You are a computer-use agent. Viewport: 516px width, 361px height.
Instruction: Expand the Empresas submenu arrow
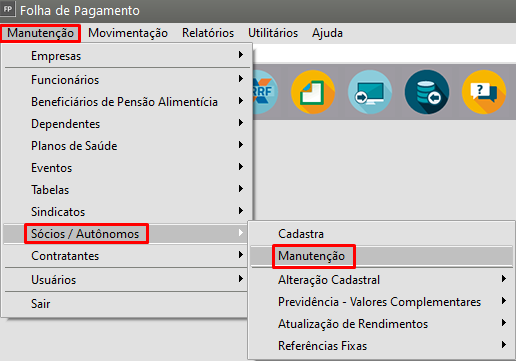(x=241, y=55)
